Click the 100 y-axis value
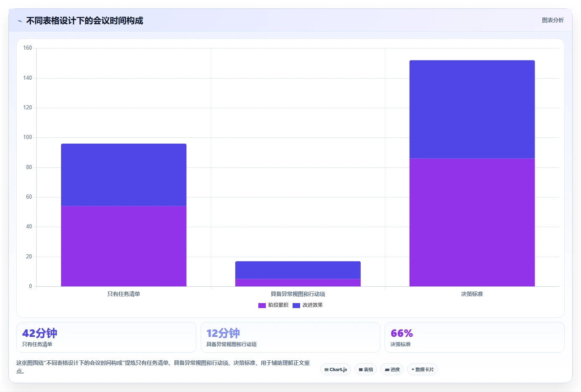This screenshot has width=581, height=392. point(28,137)
